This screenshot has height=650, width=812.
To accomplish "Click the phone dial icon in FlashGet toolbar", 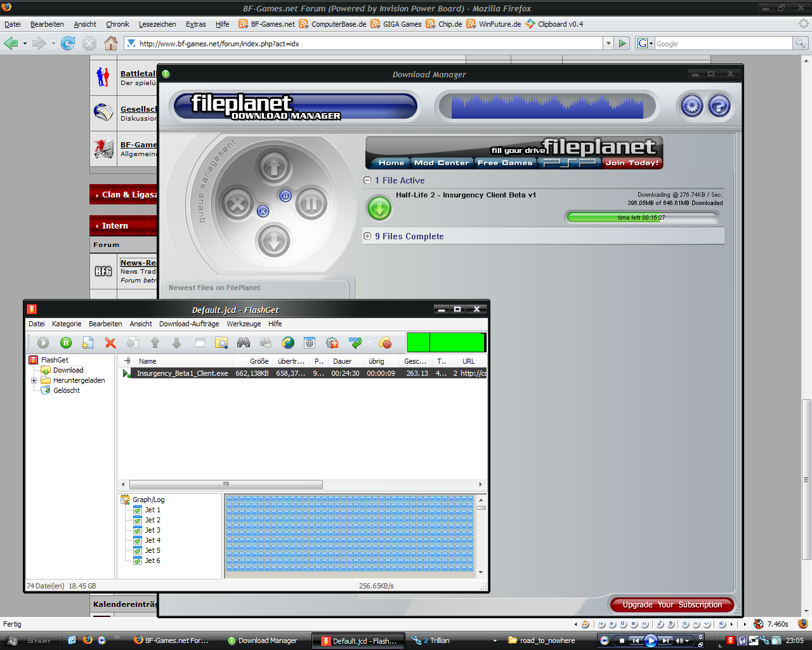I will coord(385,343).
